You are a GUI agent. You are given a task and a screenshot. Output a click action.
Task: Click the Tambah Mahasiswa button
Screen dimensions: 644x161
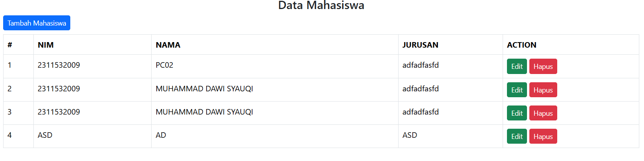37,23
